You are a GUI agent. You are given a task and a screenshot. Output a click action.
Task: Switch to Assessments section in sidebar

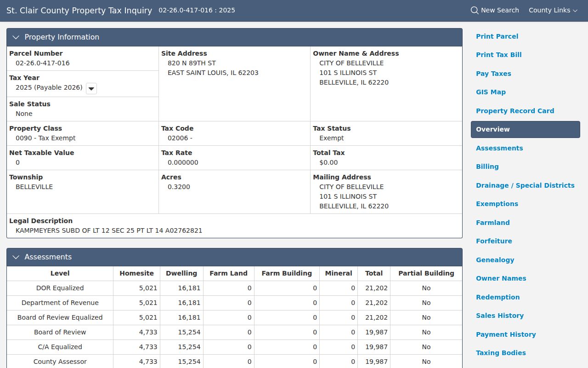coord(499,148)
